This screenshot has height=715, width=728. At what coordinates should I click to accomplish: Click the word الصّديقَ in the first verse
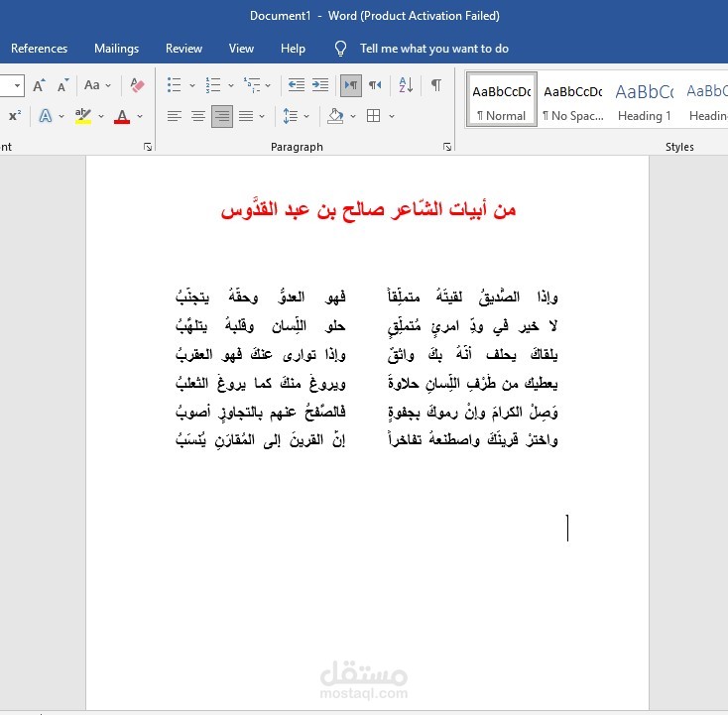[499, 297]
